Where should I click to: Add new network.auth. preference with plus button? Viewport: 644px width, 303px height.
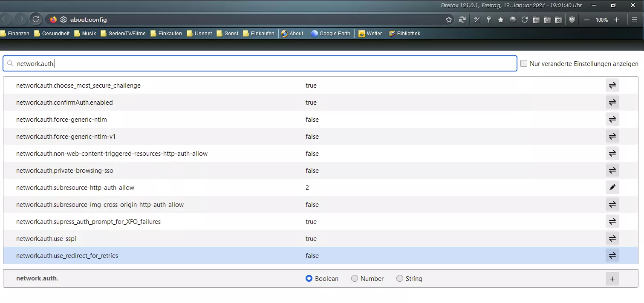tap(612, 279)
